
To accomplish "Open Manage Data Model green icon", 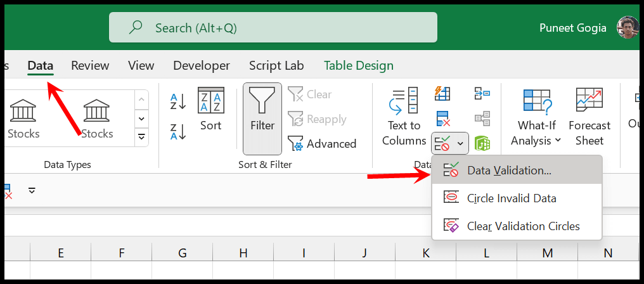I will pyautogui.click(x=482, y=143).
